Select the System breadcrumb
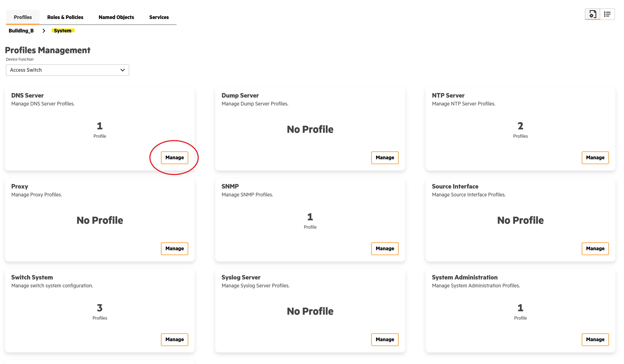Viewport: 624px width, 364px height. pos(63,31)
